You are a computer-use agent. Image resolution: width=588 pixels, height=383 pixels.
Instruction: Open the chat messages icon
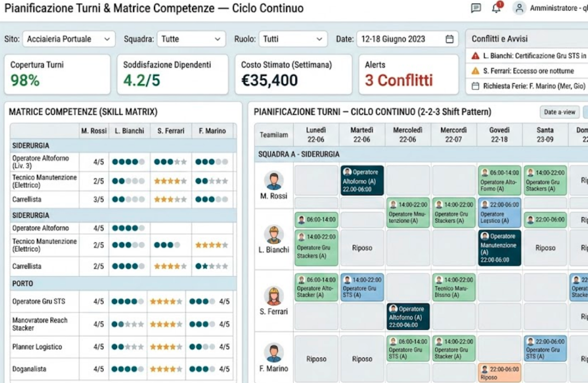tap(476, 8)
